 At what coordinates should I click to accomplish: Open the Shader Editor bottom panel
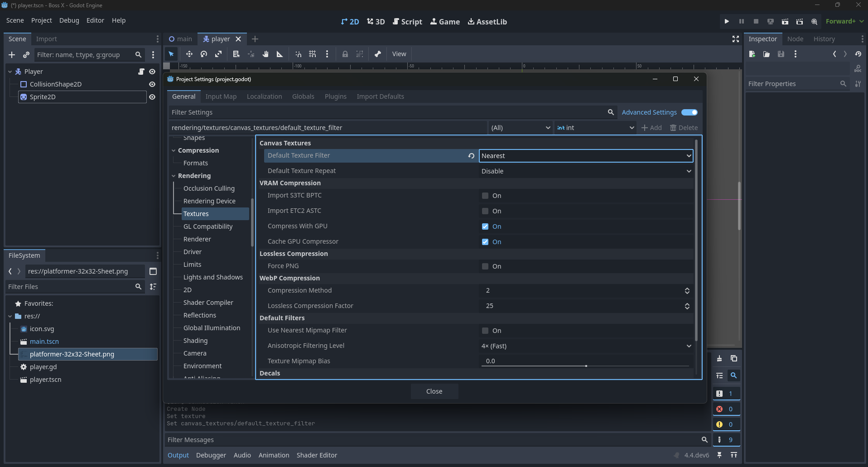point(317,455)
